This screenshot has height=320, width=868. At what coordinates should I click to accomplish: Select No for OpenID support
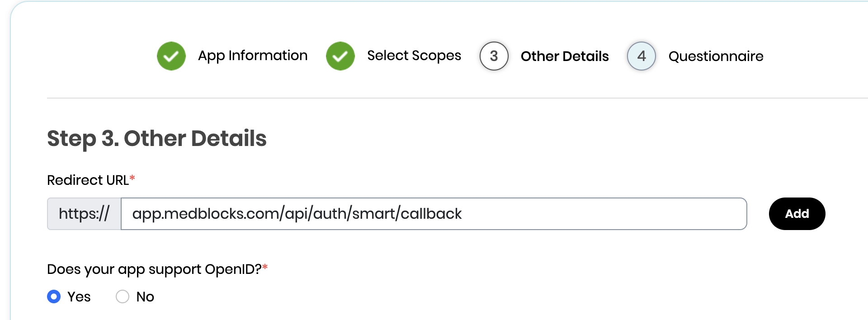click(123, 296)
